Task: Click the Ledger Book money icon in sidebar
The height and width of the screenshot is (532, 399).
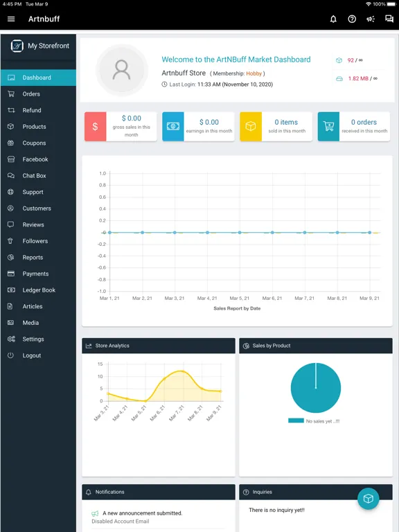Action: coord(11,290)
